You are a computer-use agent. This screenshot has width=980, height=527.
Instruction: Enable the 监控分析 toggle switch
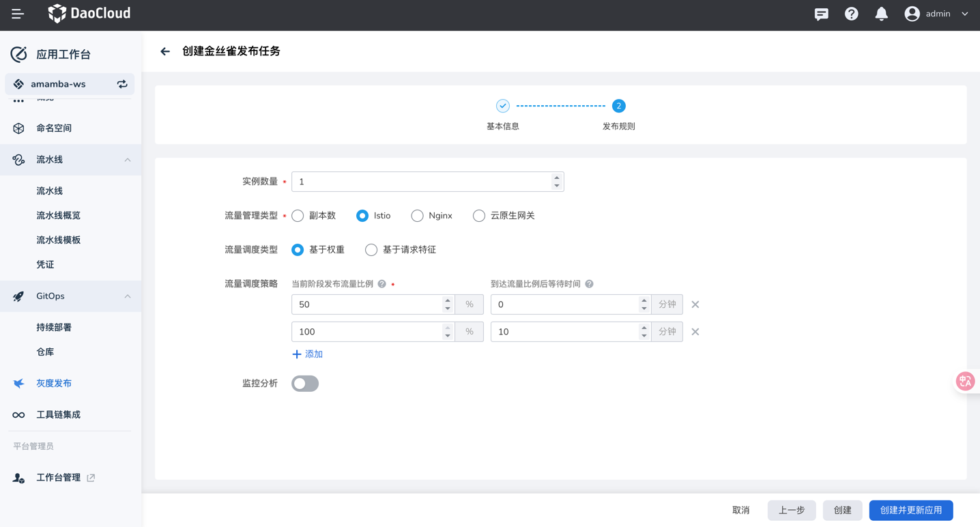tap(305, 384)
